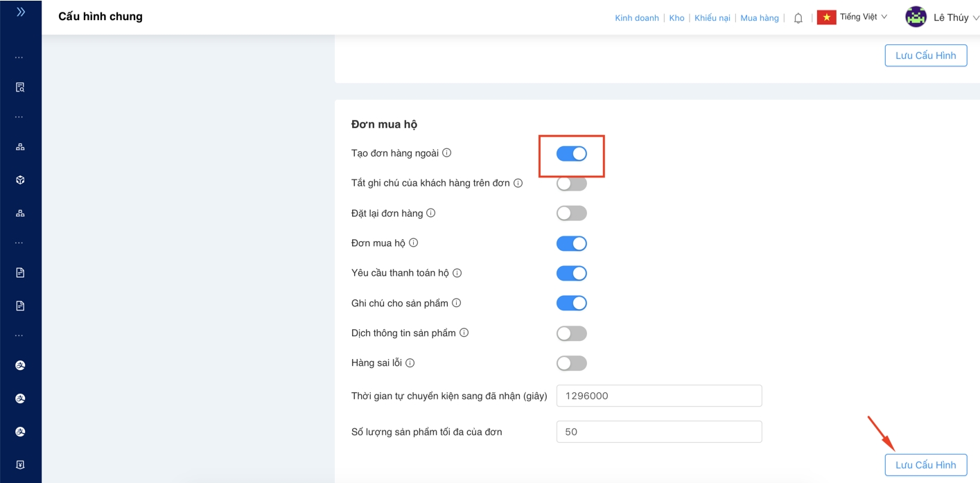Enable the Đặt lại đơn hàng switch
Viewport: 980px width, 483px height.
[572, 213]
